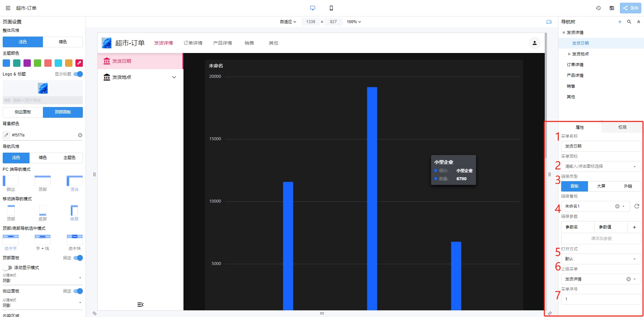Click the menu collapse icon at sidebar bottom

141,305
